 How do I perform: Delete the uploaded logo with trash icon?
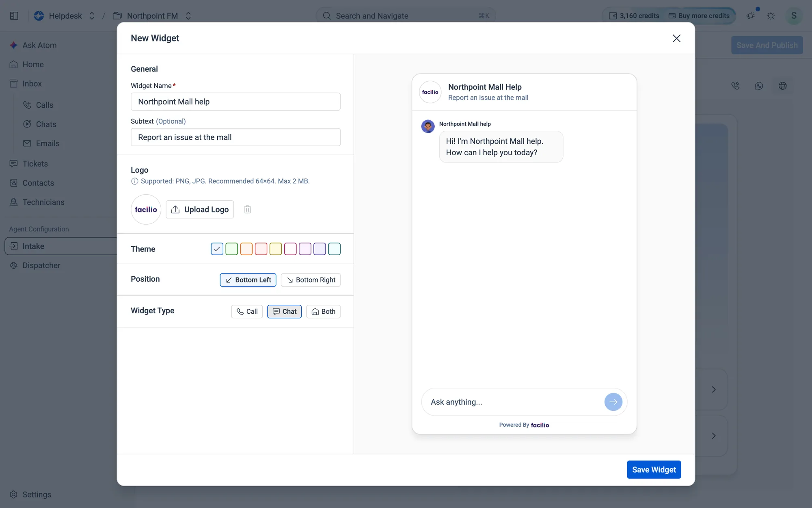tap(247, 209)
